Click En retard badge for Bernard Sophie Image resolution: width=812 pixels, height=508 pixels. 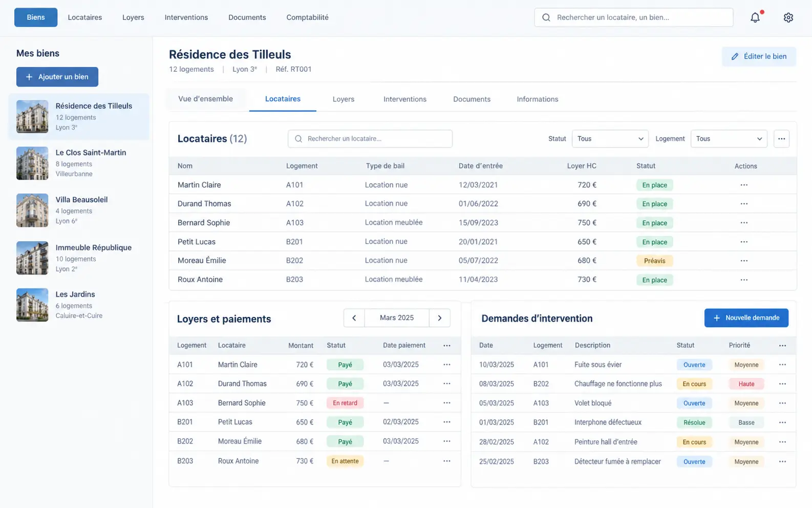345,403
